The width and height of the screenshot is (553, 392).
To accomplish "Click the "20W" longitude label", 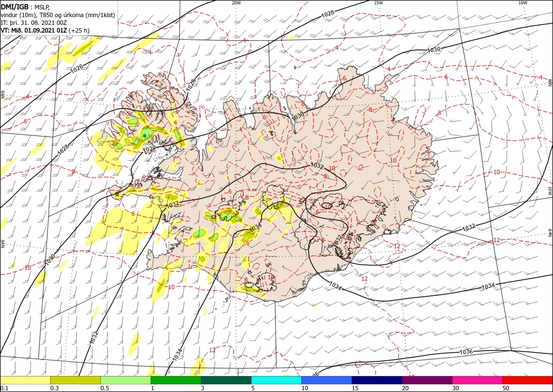I will (x=236, y=3).
